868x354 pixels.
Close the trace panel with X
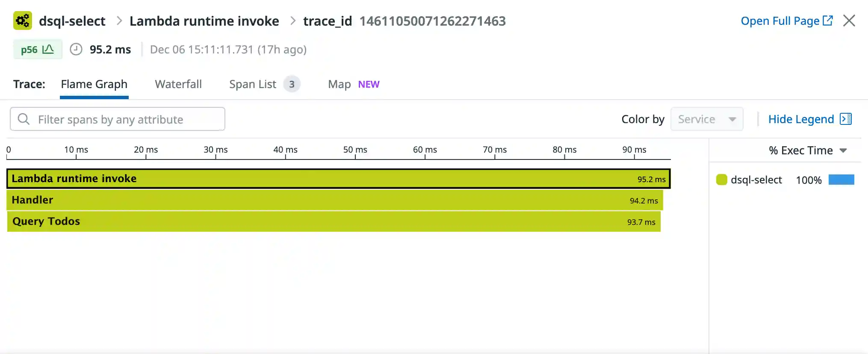(849, 21)
